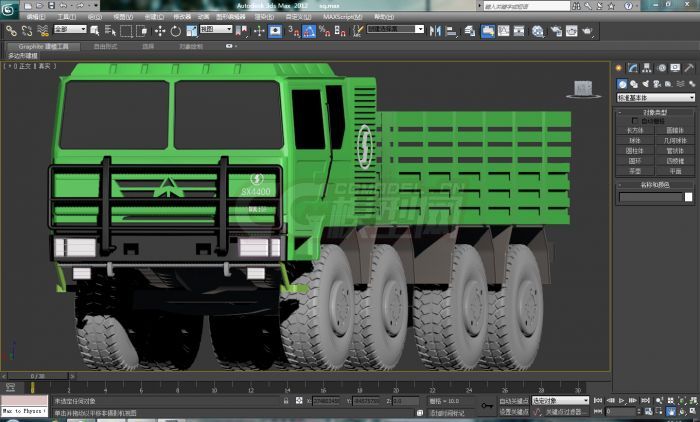Toggle the Window/Crossing selection icon

142,31
